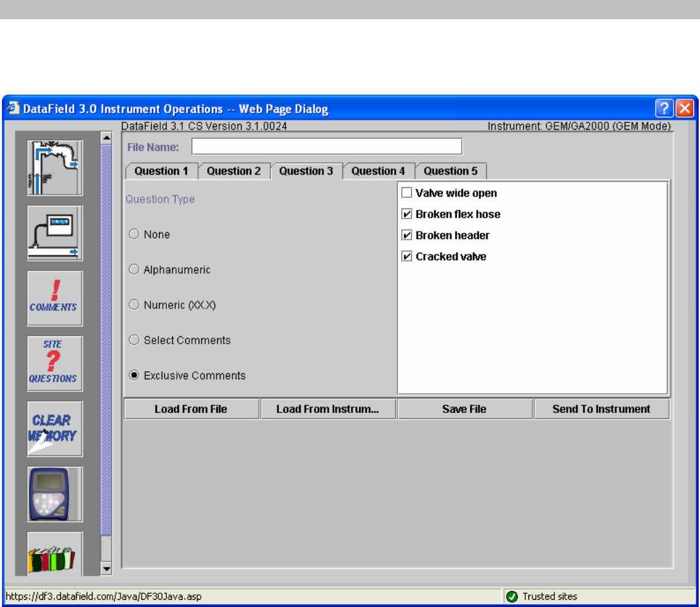The width and height of the screenshot is (700, 607).
Task: Select the Alphanumeric question type
Action: coord(134,269)
